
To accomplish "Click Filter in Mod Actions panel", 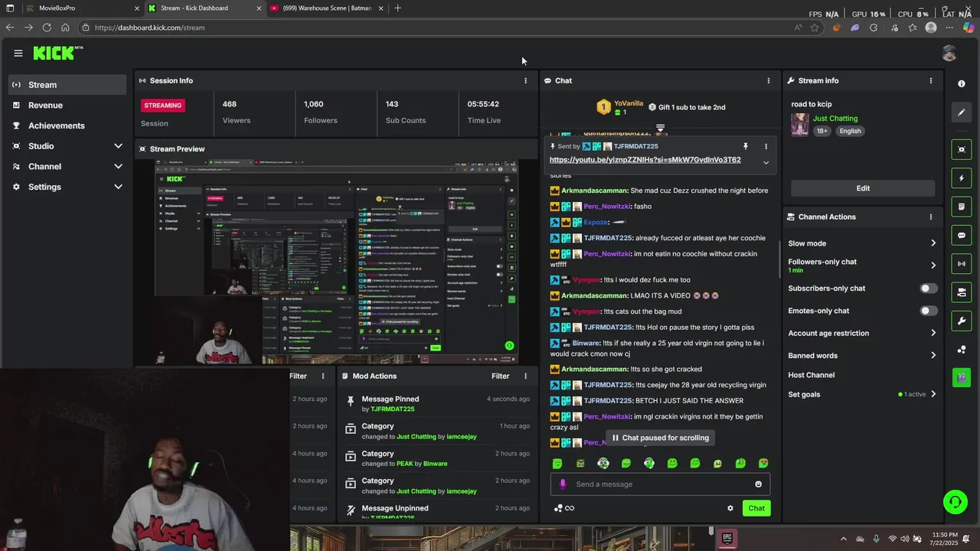I will 500,376.
